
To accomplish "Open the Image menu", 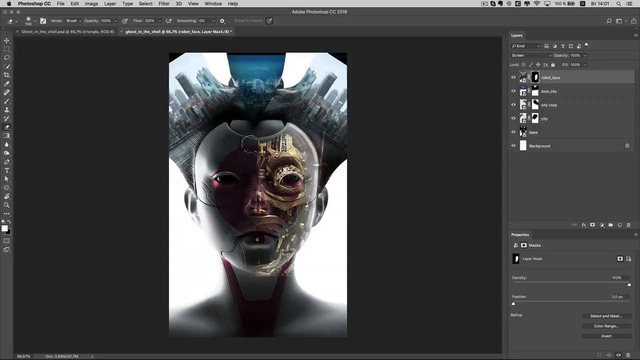I will tap(91, 4).
